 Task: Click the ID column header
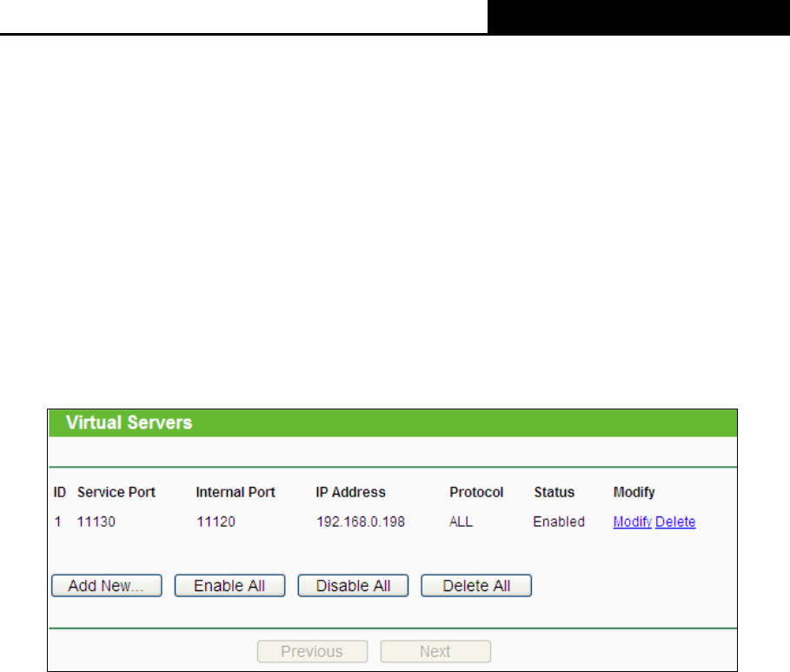tap(60, 492)
